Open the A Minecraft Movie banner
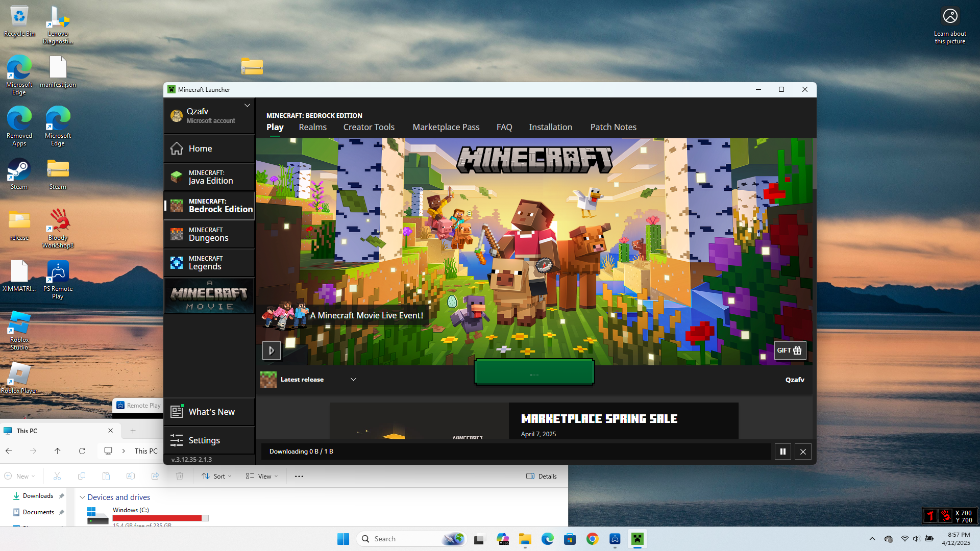The height and width of the screenshot is (551, 980). (x=209, y=295)
